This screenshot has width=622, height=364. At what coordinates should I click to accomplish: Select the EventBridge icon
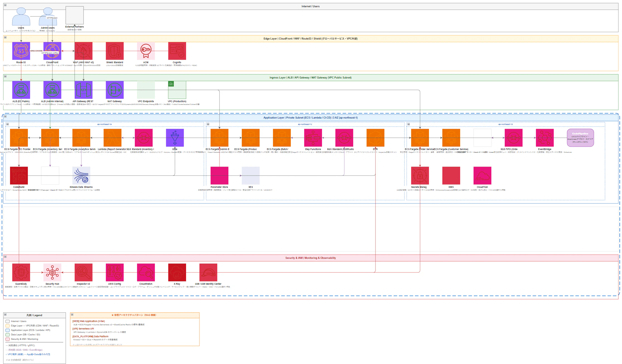pyautogui.click(x=545, y=138)
